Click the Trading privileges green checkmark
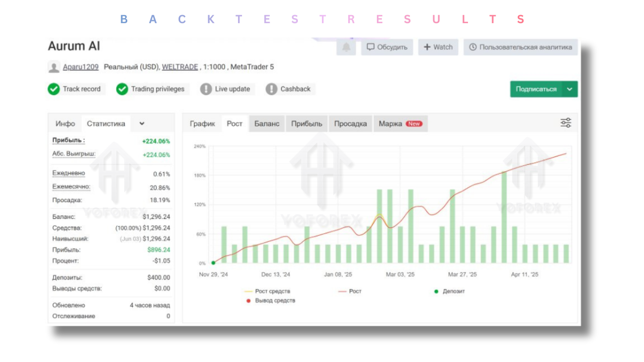Viewport: 644px width, 362px height. click(x=122, y=89)
